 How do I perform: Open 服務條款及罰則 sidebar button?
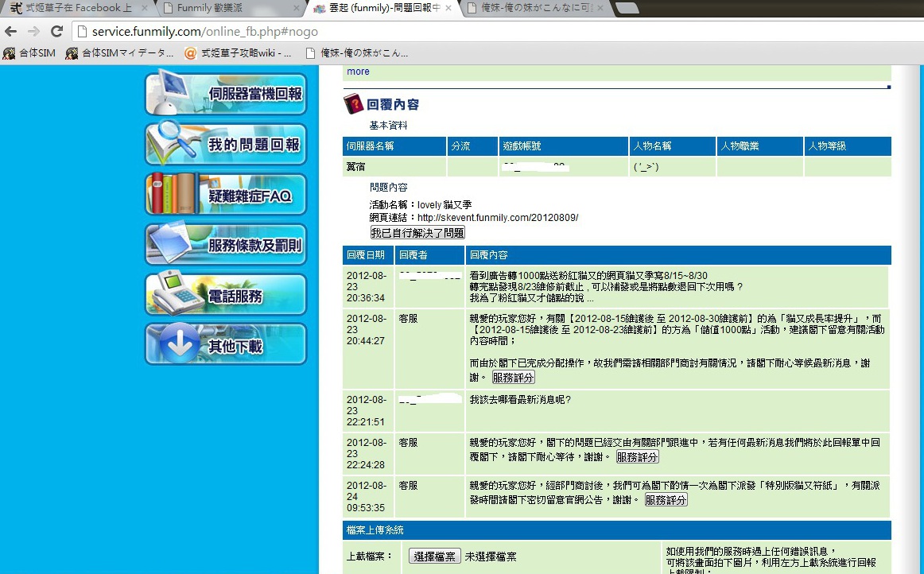click(x=226, y=245)
